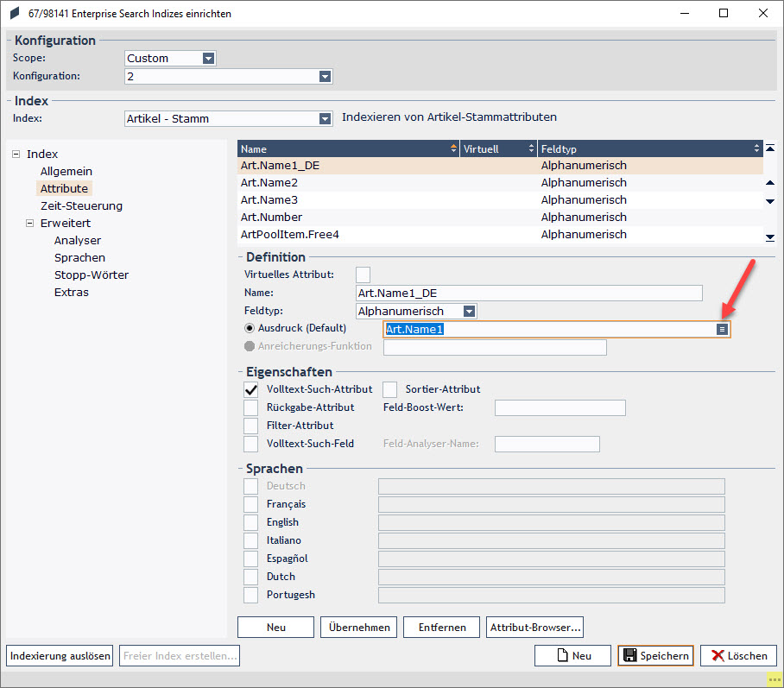Open expression editor icon in Ausdruck field
This screenshot has width=784, height=688.
[x=722, y=329]
